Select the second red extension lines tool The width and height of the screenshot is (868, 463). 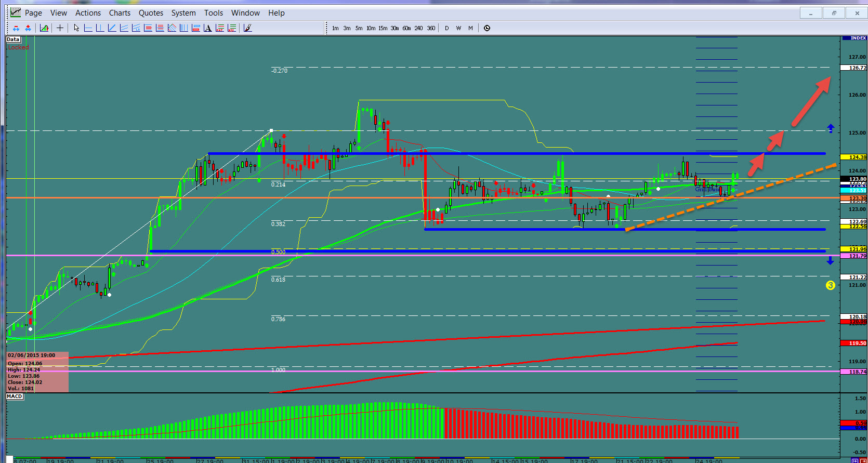(160, 28)
